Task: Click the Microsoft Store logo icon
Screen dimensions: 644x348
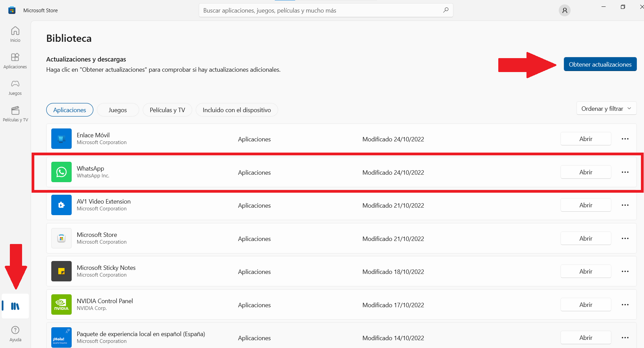Action: 12,10
